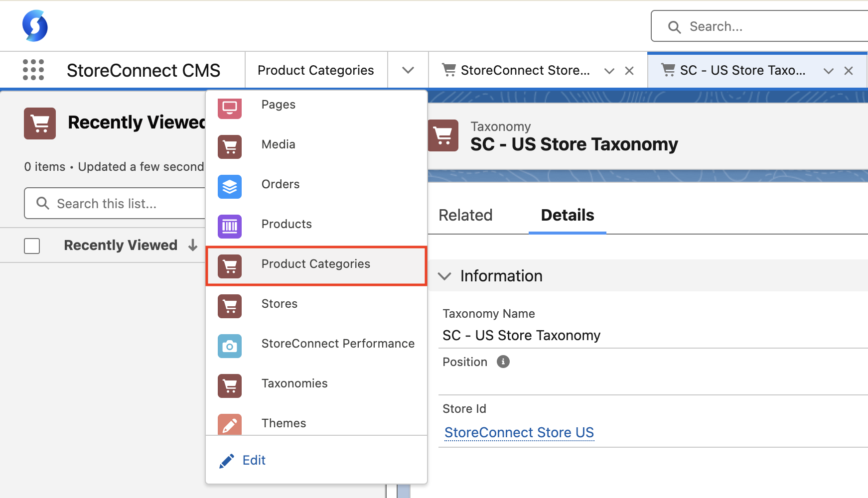Click the Taxonomy Name value text

(521, 335)
